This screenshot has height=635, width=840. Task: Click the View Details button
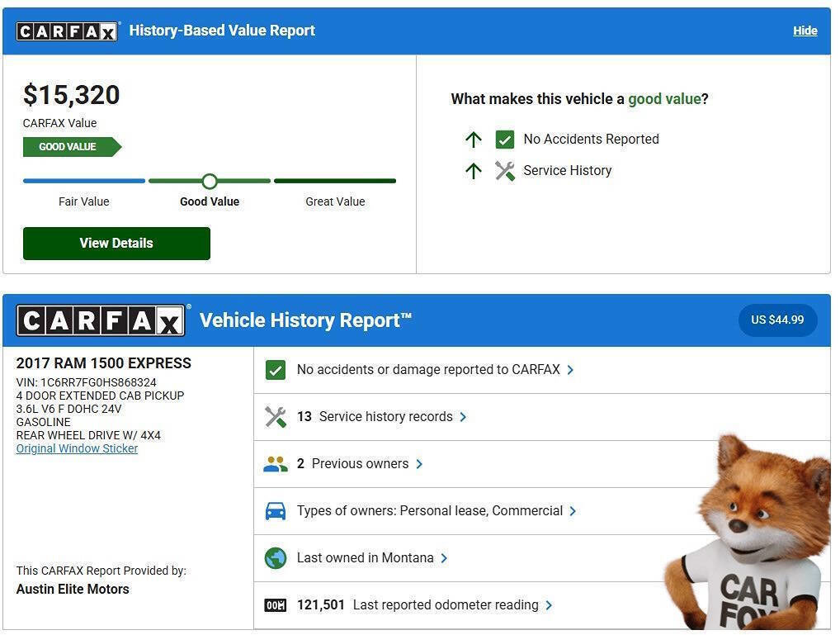tap(116, 243)
